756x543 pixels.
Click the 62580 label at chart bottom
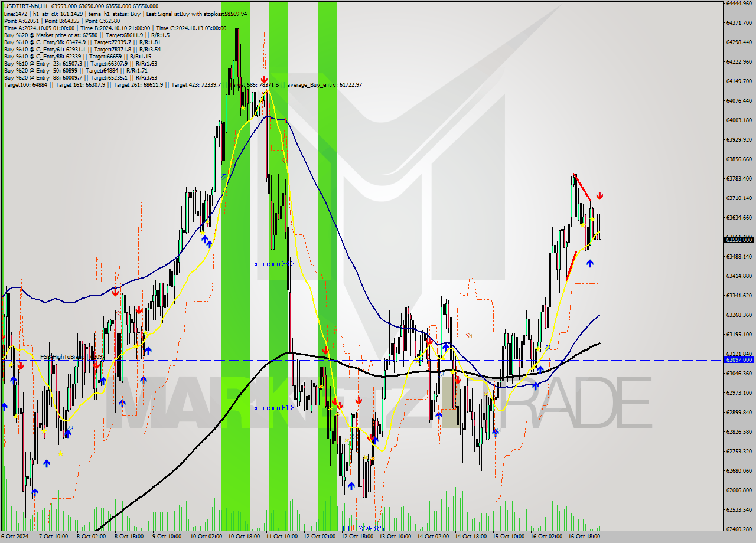tap(371, 529)
